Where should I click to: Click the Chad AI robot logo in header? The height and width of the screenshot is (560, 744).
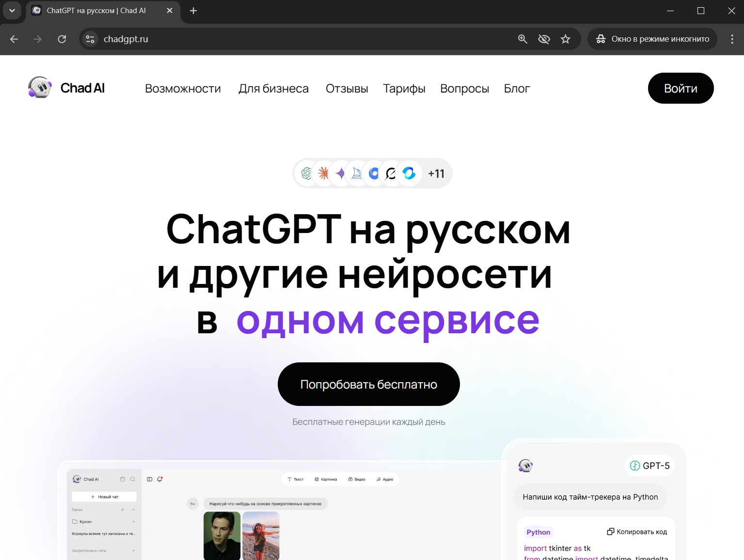(40, 88)
